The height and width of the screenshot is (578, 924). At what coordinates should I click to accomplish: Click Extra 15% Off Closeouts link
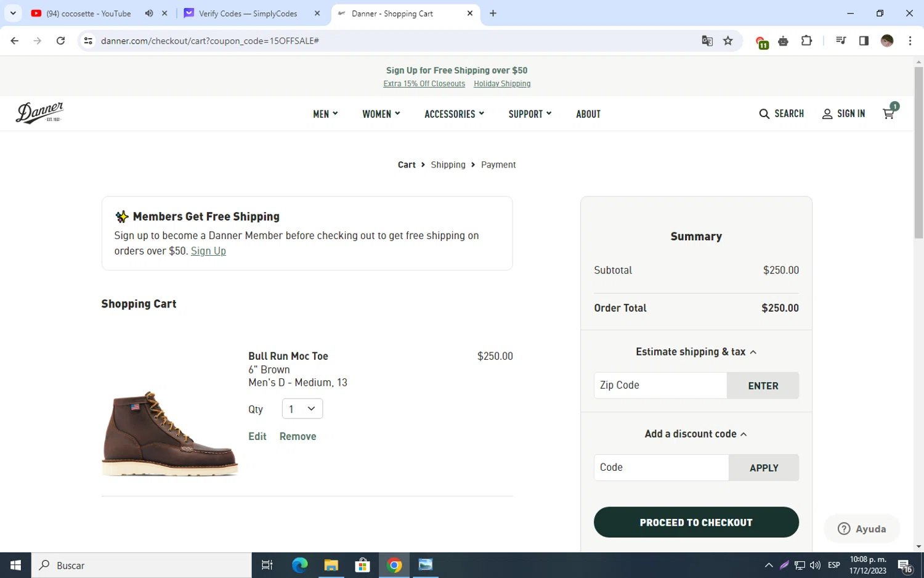coord(424,84)
